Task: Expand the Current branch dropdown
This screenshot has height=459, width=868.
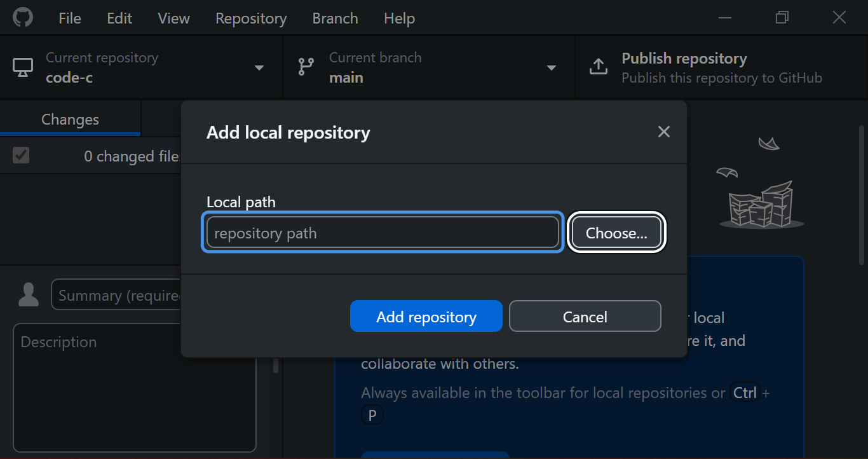Action: (x=551, y=68)
